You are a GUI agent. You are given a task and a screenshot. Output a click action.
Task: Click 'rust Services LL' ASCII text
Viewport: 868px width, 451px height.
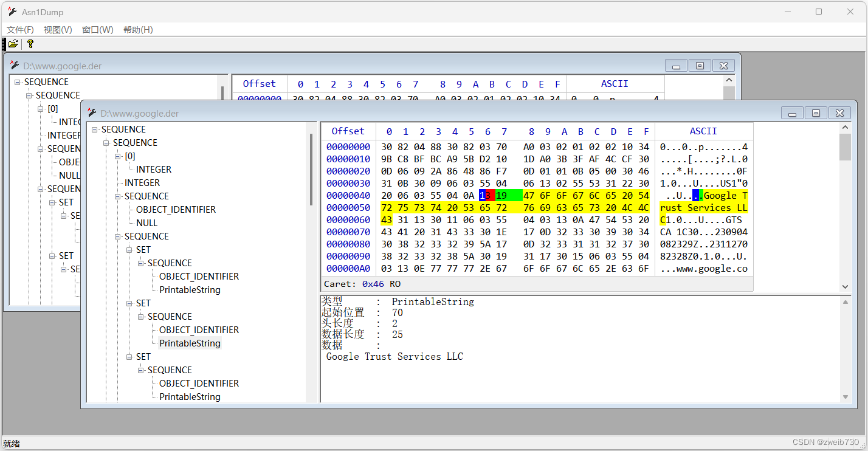[x=704, y=207]
